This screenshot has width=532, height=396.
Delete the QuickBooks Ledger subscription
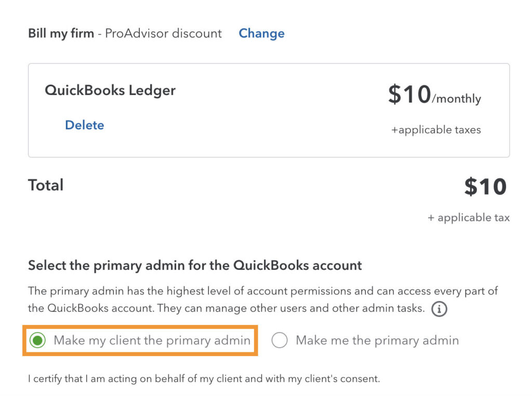(x=84, y=125)
